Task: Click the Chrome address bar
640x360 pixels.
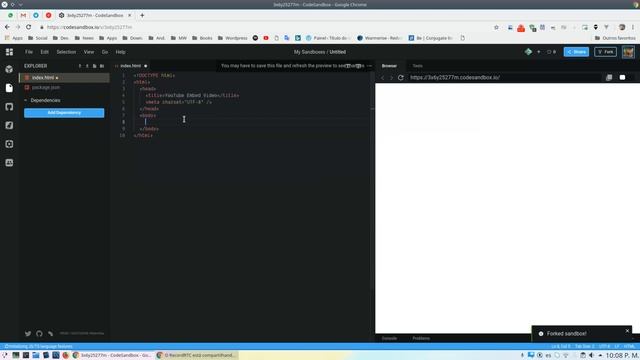Action: [x=265, y=27]
